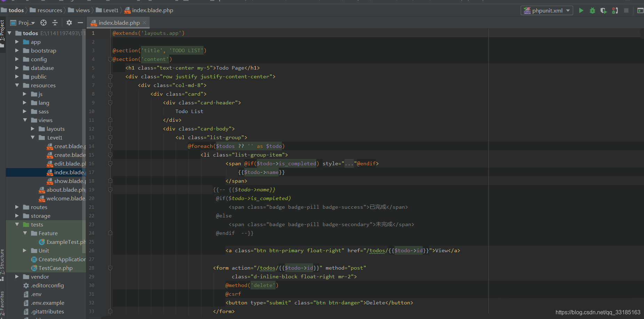Screen dimensions: 644x319
Task: Click the .gitattributes file icon
Action: tap(26, 311)
